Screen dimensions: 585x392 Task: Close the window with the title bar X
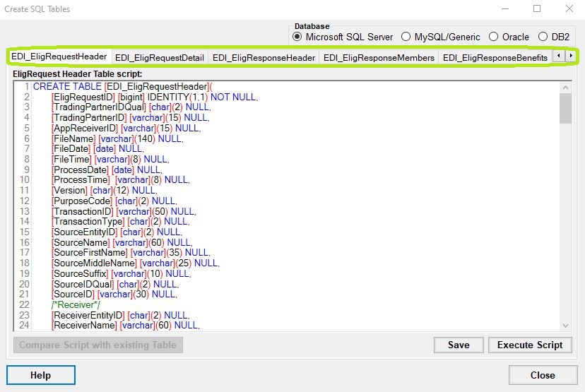click(569, 8)
